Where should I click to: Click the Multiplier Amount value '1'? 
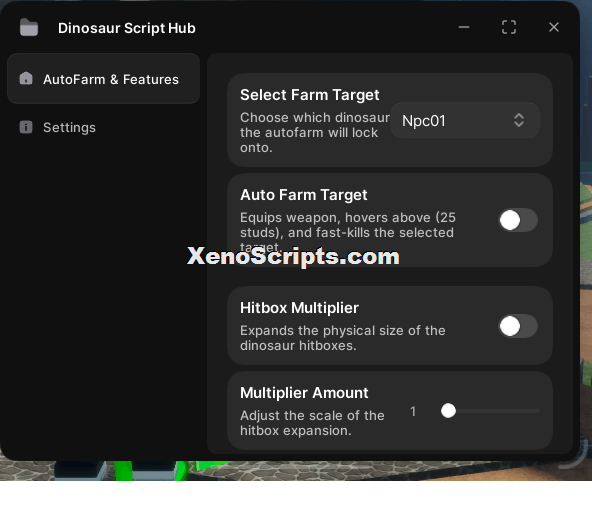(413, 411)
